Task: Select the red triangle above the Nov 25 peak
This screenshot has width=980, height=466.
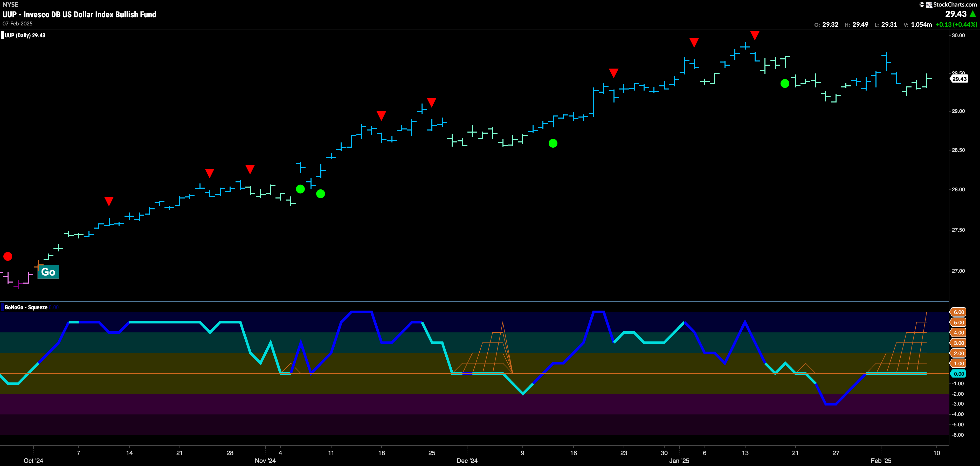Action: pyautogui.click(x=431, y=102)
